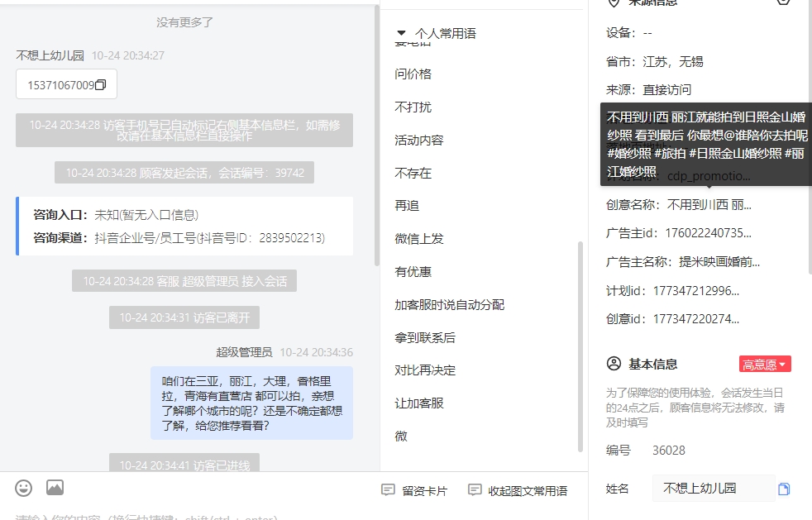Click the 访客已进线 notice
The height and width of the screenshot is (520, 812).
[x=184, y=463]
